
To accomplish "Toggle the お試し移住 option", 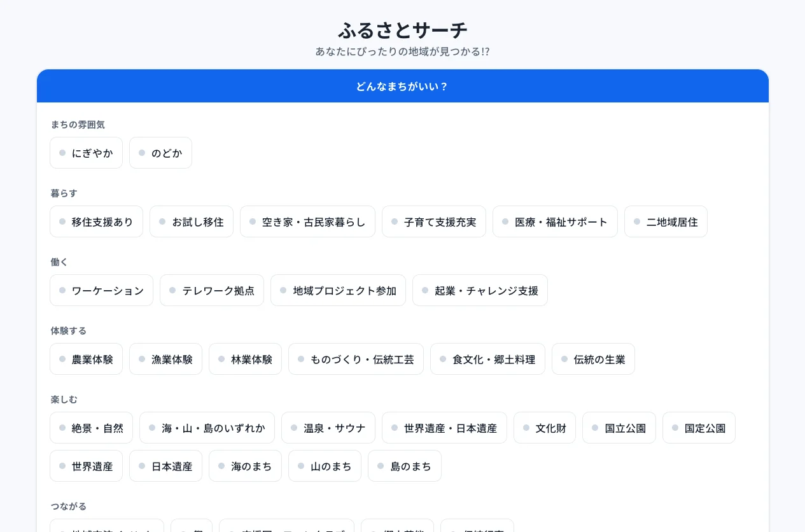I will (192, 221).
